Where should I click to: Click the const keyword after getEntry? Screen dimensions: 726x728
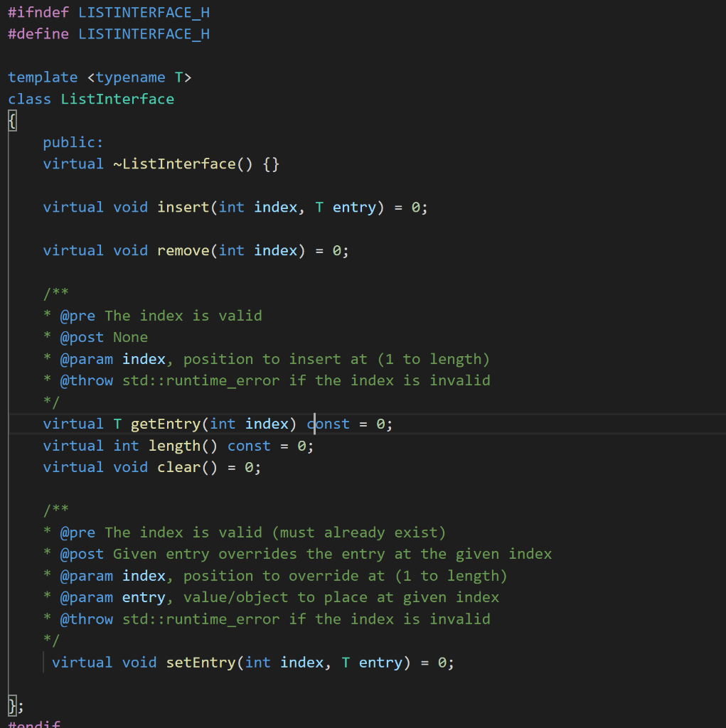coord(328,424)
